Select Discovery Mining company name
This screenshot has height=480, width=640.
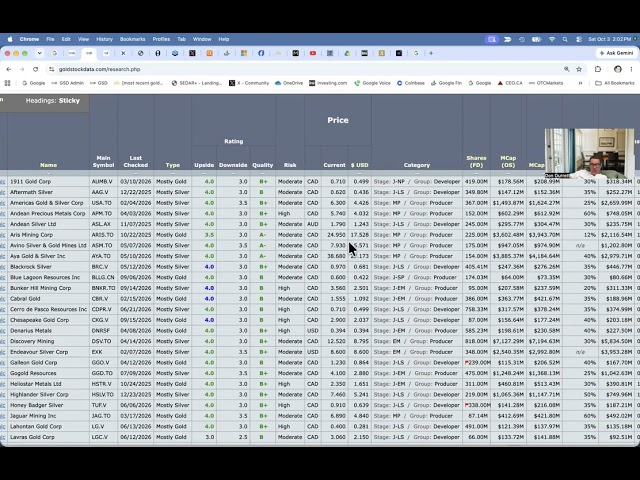[32, 341]
